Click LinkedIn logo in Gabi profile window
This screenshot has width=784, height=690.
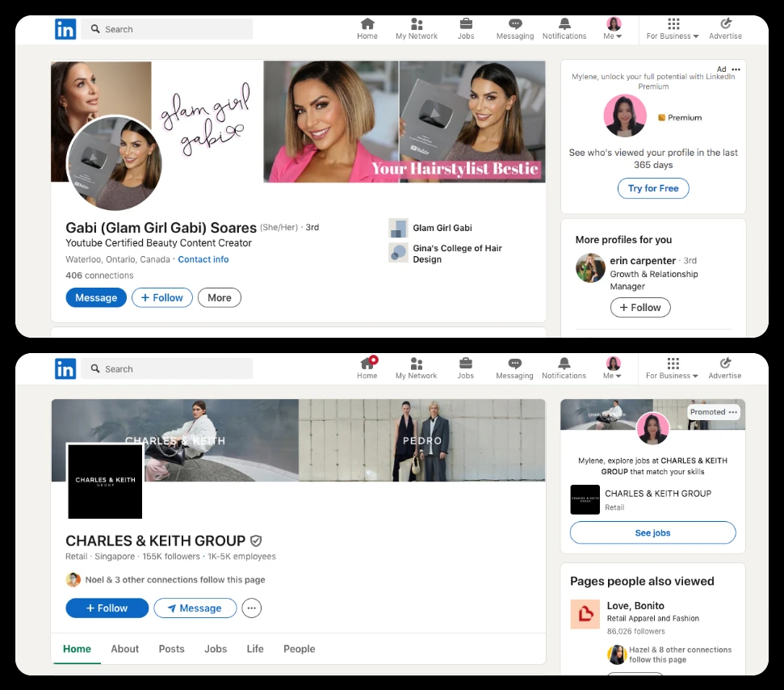[x=65, y=29]
